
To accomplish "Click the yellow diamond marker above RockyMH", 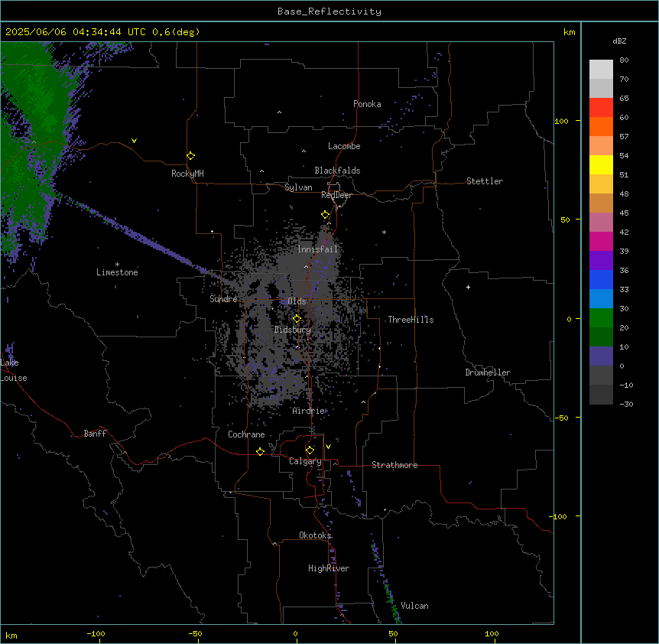I will pyautogui.click(x=190, y=156).
